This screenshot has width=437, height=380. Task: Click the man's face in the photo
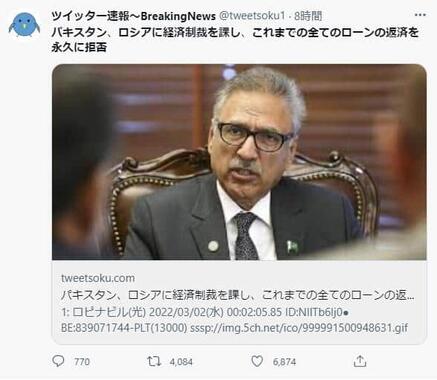coord(253,143)
